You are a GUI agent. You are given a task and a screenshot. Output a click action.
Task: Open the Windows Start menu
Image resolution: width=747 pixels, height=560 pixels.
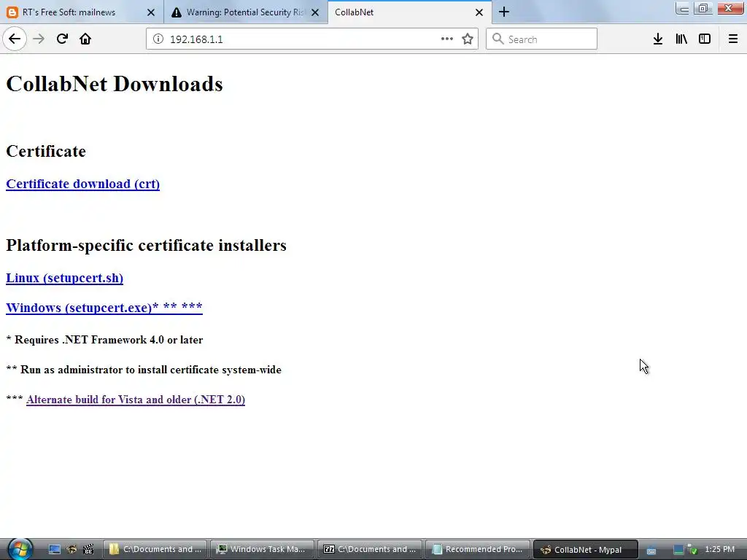[x=20, y=549]
